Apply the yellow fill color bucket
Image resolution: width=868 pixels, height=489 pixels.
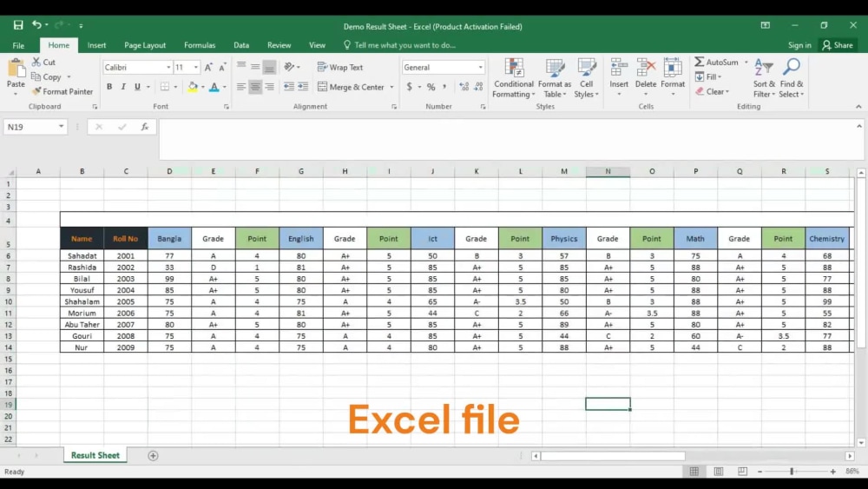coord(193,86)
